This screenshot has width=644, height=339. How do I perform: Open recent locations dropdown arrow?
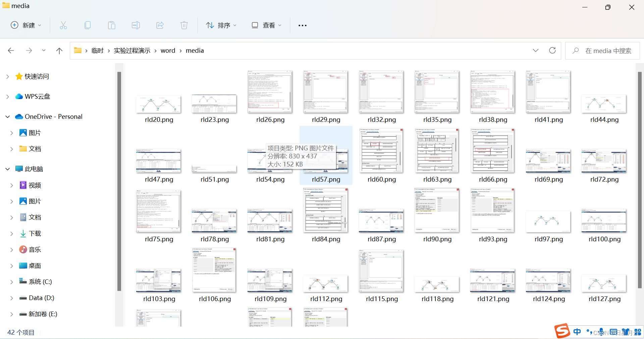(44, 50)
